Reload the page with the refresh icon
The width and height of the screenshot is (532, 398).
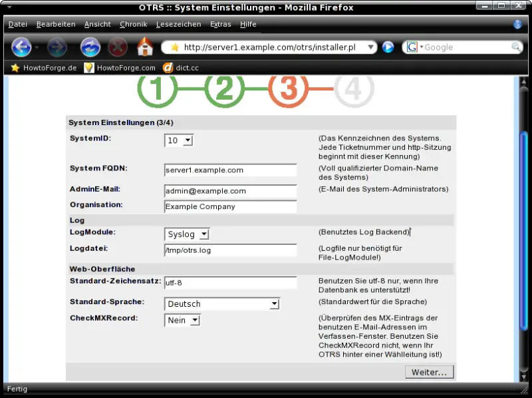point(90,47)
